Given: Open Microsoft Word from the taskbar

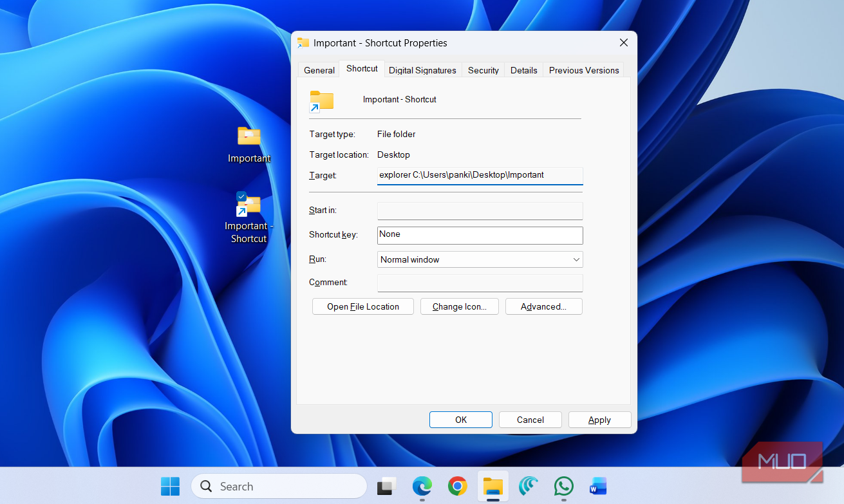Looking at the screenshot, I should [599, 486].
